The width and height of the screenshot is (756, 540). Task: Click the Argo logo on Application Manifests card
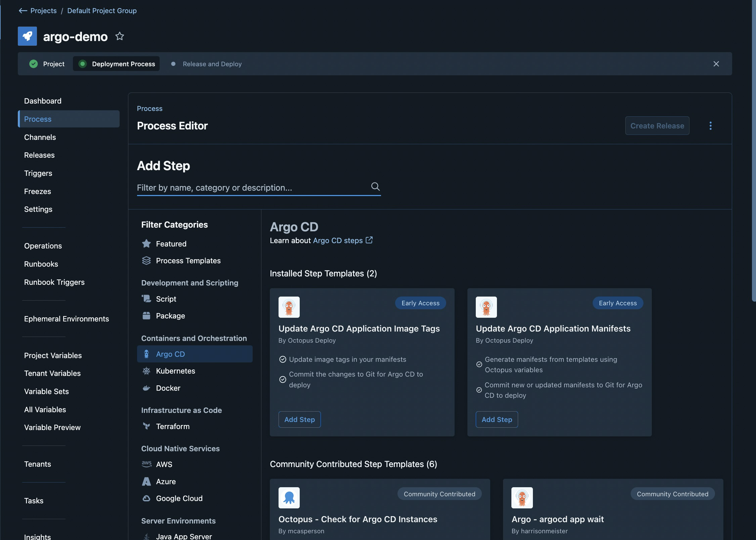(486, 307)
